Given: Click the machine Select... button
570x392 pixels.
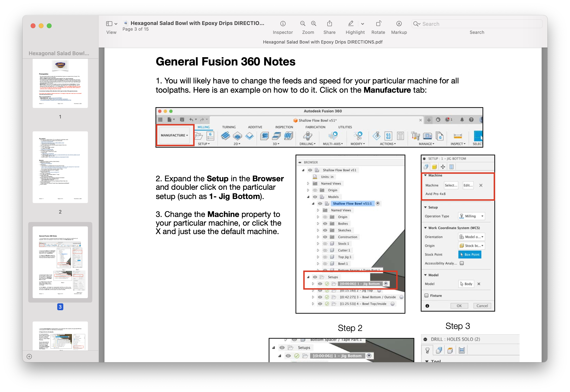Looking at the screenshot, I should tap(451, 185).
